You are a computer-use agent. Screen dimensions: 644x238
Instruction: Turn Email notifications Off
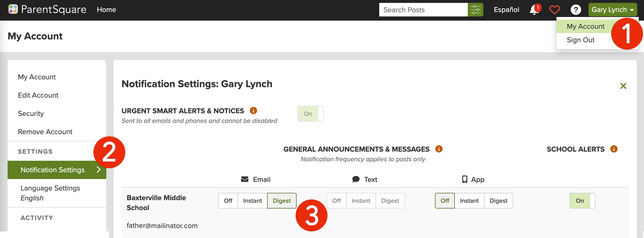pos(228,201)
